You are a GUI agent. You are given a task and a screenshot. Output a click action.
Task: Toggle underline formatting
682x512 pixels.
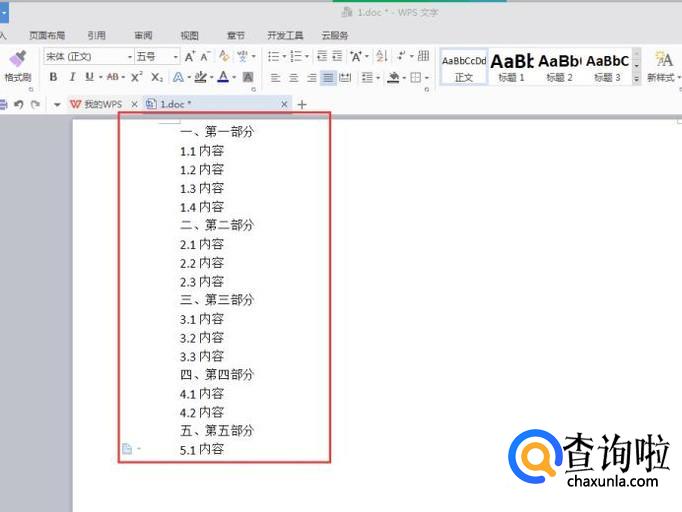click(x=89, y=77)
